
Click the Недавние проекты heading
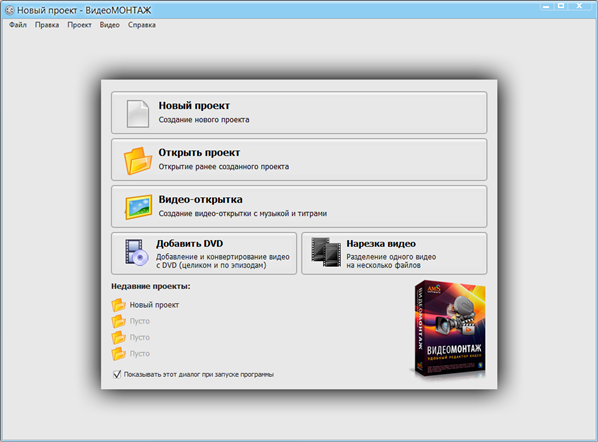[151, 286]
